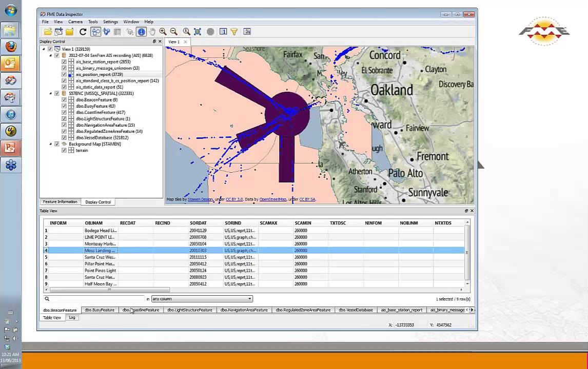
Task: Open the Tools menu
Action: pos(93,22)
